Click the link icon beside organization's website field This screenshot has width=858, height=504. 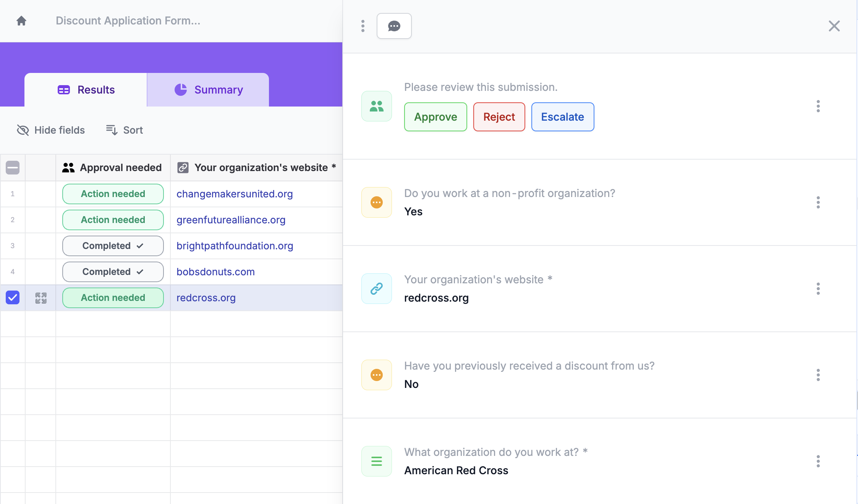(x=376, y=289)
